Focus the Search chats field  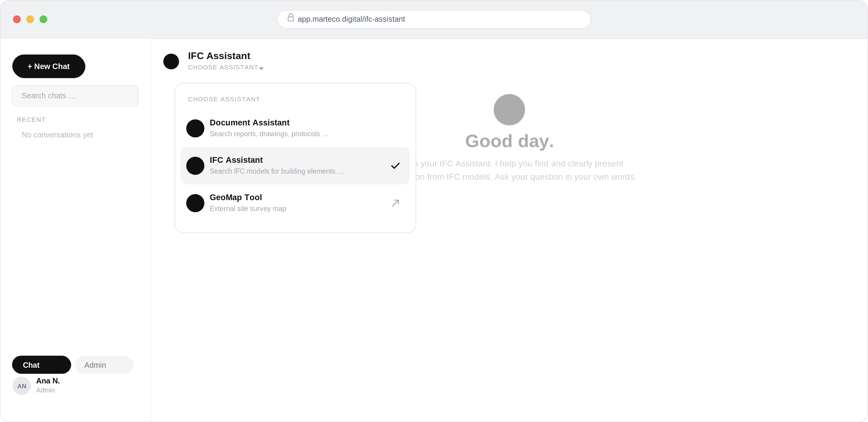point(75,96)
